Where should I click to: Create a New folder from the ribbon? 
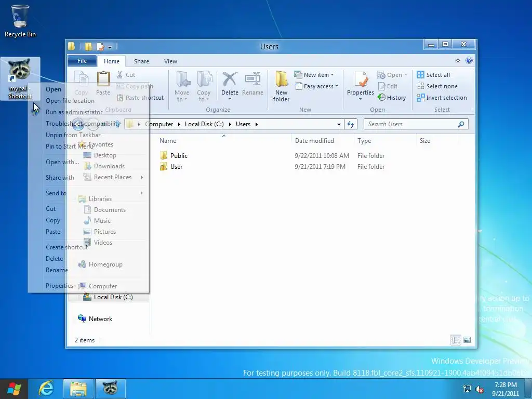pyautogui.click(x=281, y=87)
